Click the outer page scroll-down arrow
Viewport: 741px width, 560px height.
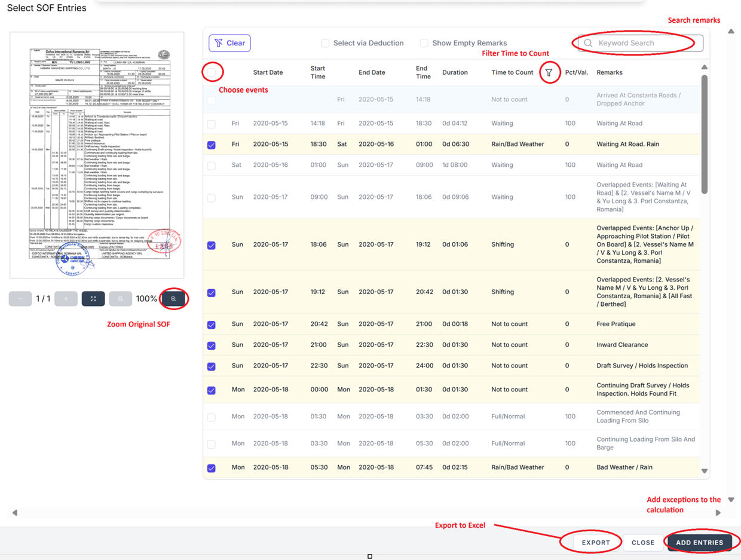731,500
